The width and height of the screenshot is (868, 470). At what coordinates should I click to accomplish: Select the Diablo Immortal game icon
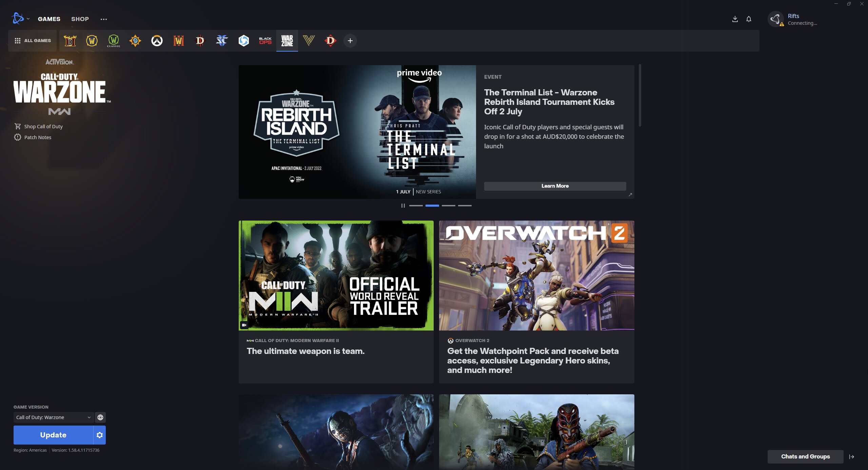pyautogui.click(x=331, y=41)
